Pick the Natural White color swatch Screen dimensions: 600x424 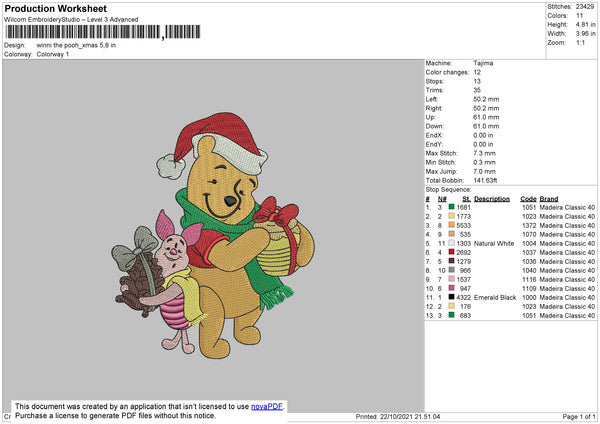[452, 243]
